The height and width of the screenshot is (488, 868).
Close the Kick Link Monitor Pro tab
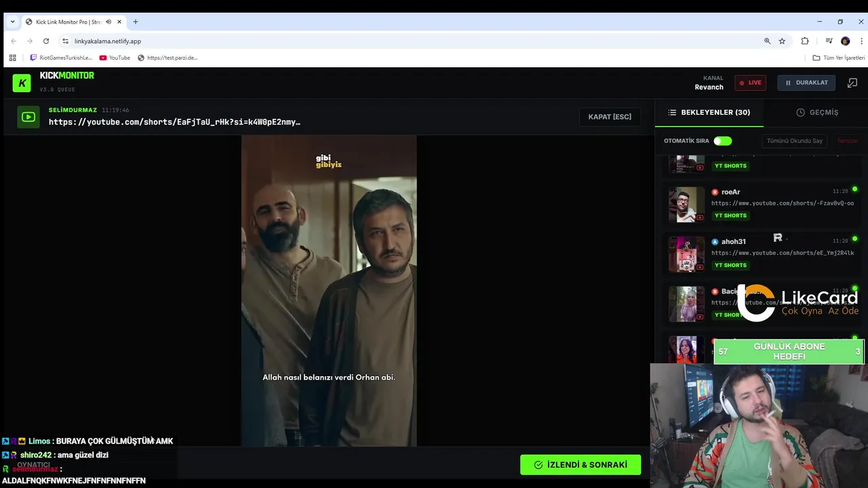(x=119, y=22)
